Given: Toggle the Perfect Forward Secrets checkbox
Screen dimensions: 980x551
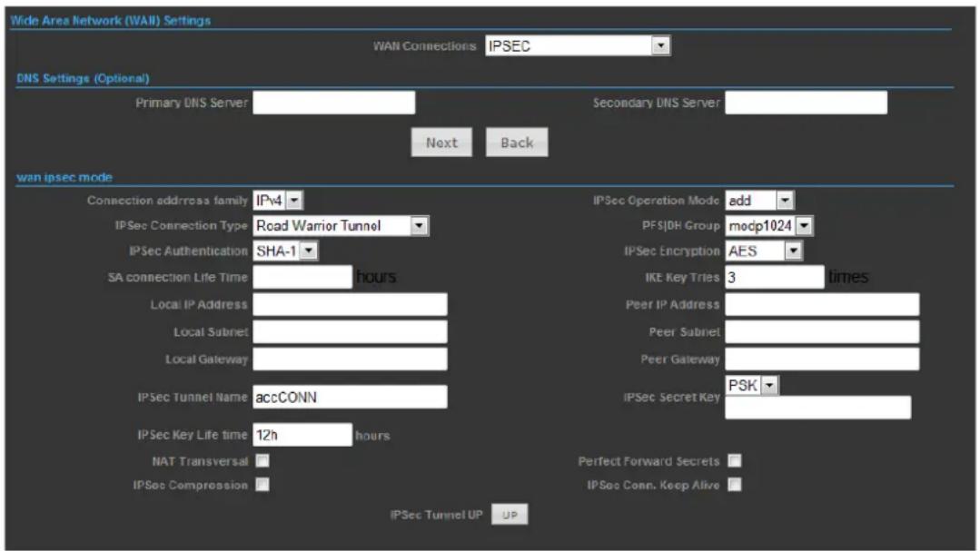Looking at the screenshot, I should click(x=735, y=461).
